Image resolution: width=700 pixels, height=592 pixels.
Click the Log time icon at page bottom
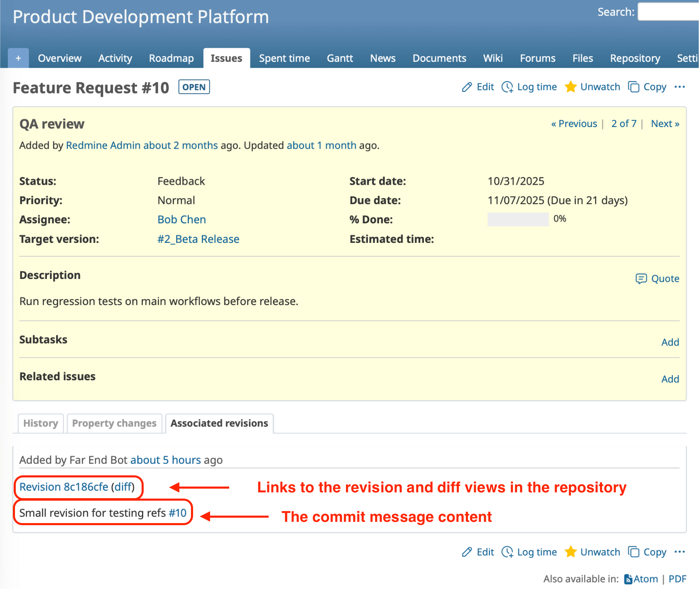tap(507, 552)
